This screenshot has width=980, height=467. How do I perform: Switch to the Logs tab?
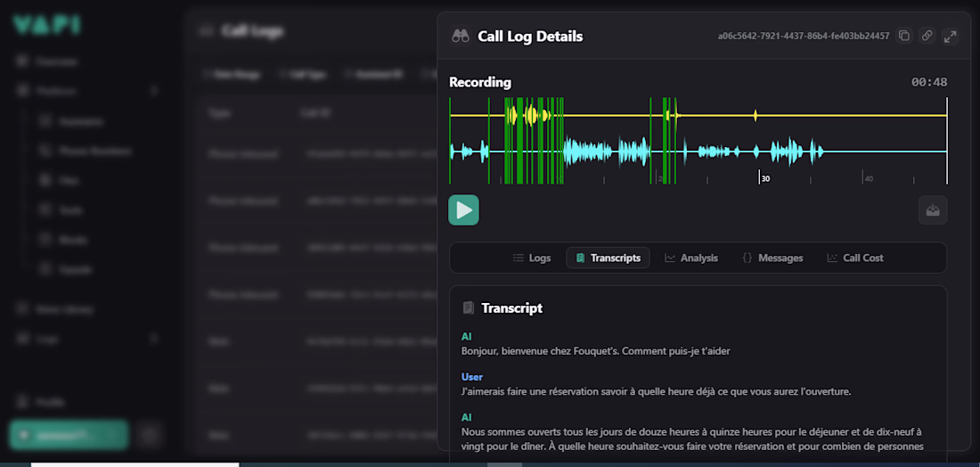pos(532,258)
